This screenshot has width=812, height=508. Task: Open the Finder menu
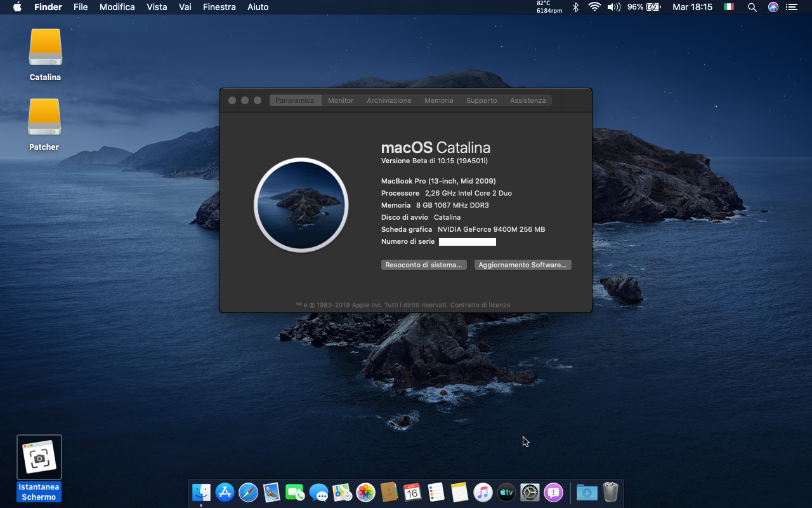[48, 7]
